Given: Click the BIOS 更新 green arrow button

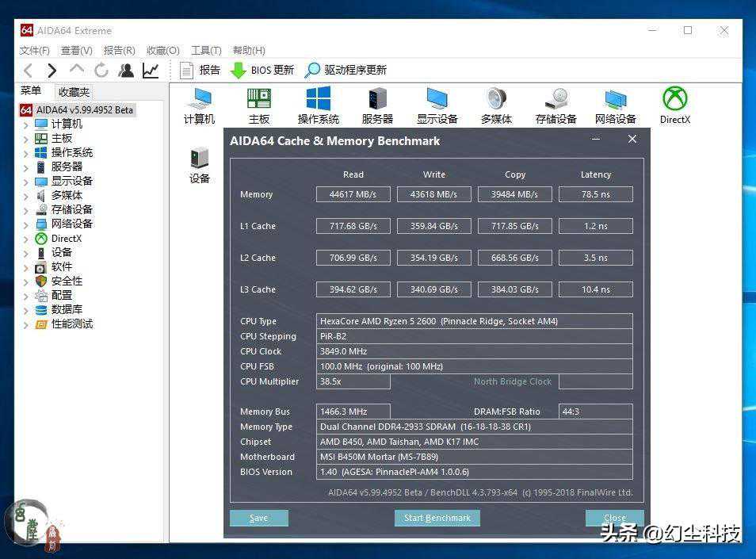Looking at the screenshot, I should click(262, 71).
